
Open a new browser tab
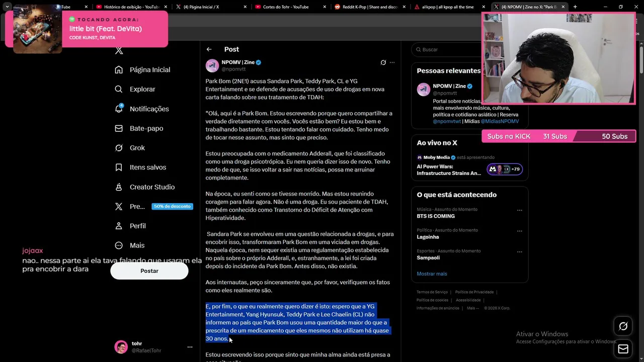[x=575, y=7]
